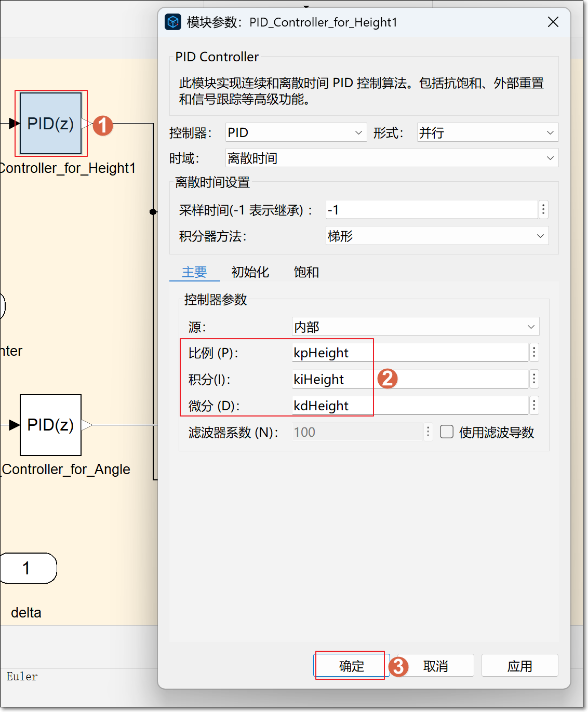
Task: Click the Euler text in status bar
Action: [22, 676]
